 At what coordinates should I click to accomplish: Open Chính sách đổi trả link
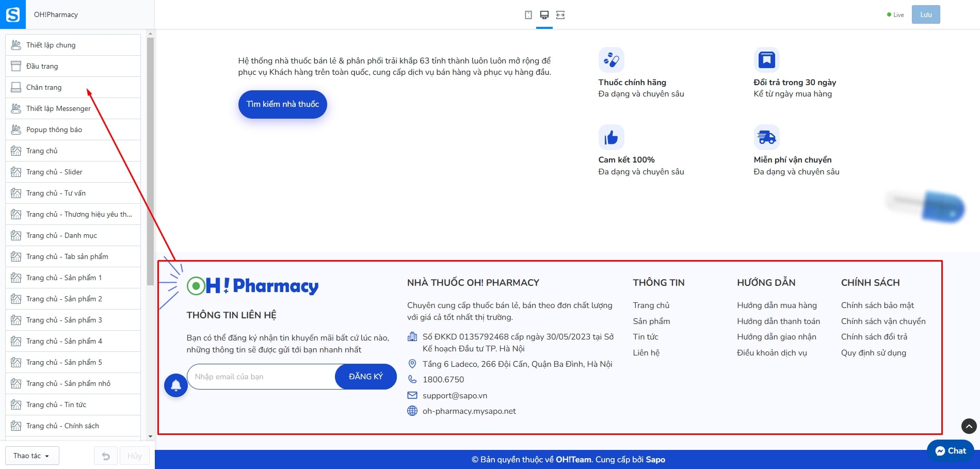874,337
